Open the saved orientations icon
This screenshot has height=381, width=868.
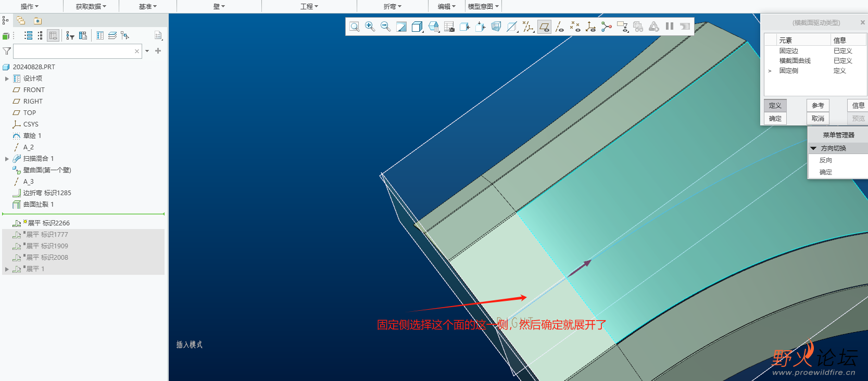[x=434, y=27]
